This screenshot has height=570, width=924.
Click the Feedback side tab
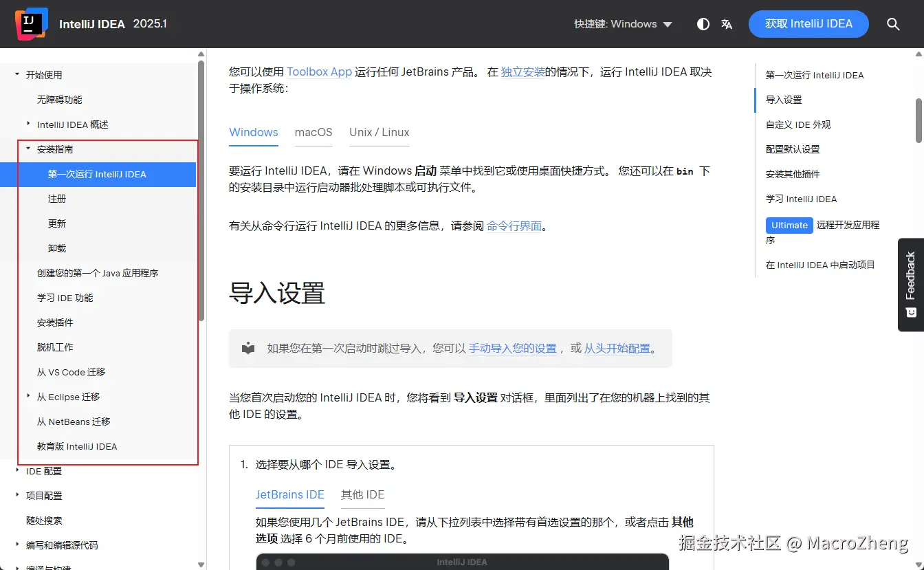pos(911,285)
